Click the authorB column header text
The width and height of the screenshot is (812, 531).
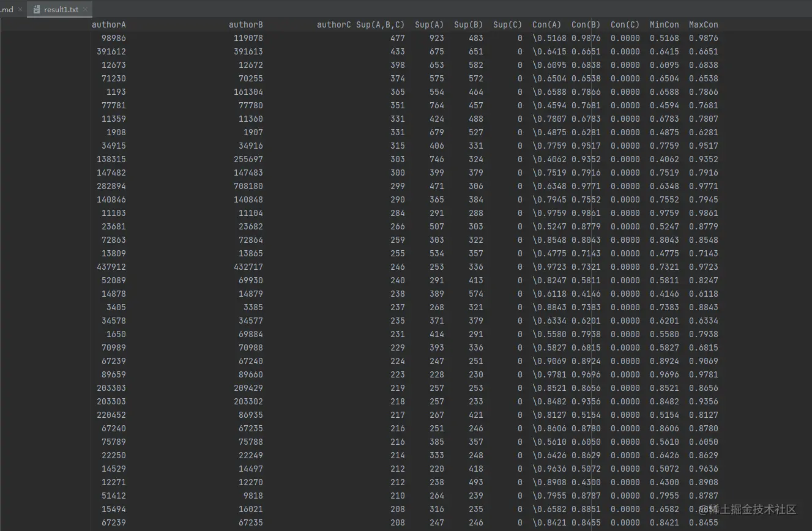pyautogui.click(x=246, y=24)
